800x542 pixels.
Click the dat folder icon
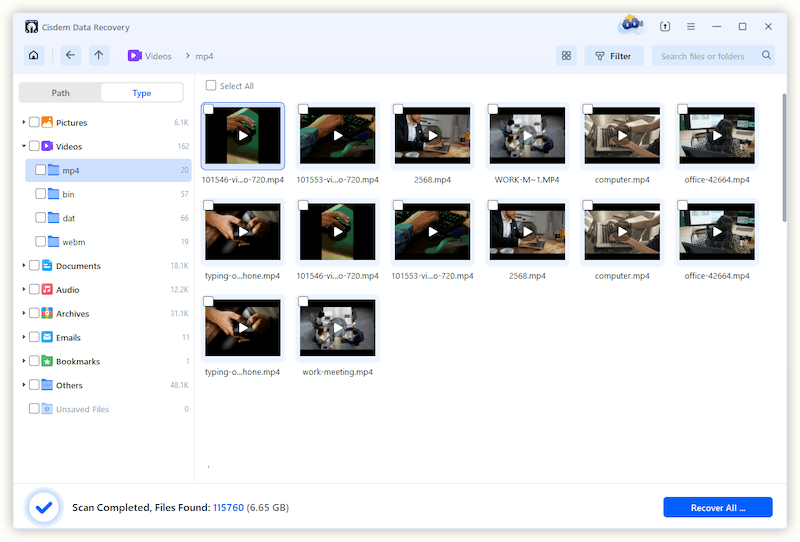point(54,217)
